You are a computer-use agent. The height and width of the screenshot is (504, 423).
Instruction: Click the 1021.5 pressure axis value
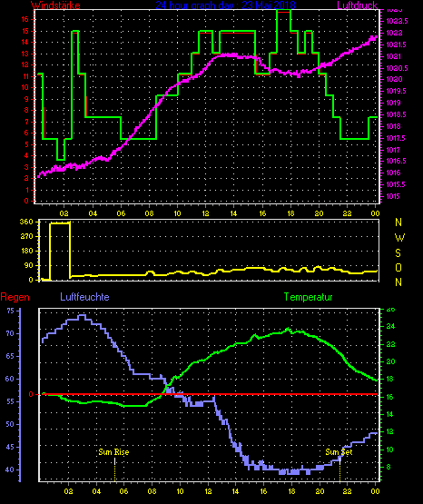[x=397, y=44]
